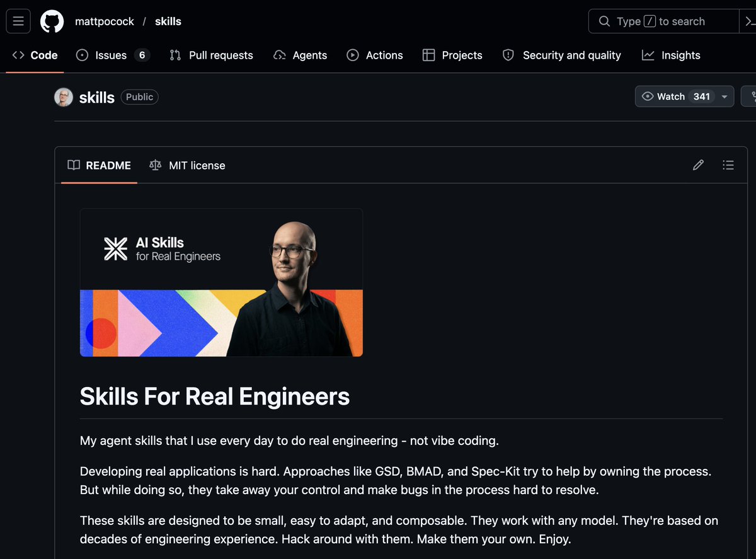
Task: Select the README tab
Action: tap(100, 165)
